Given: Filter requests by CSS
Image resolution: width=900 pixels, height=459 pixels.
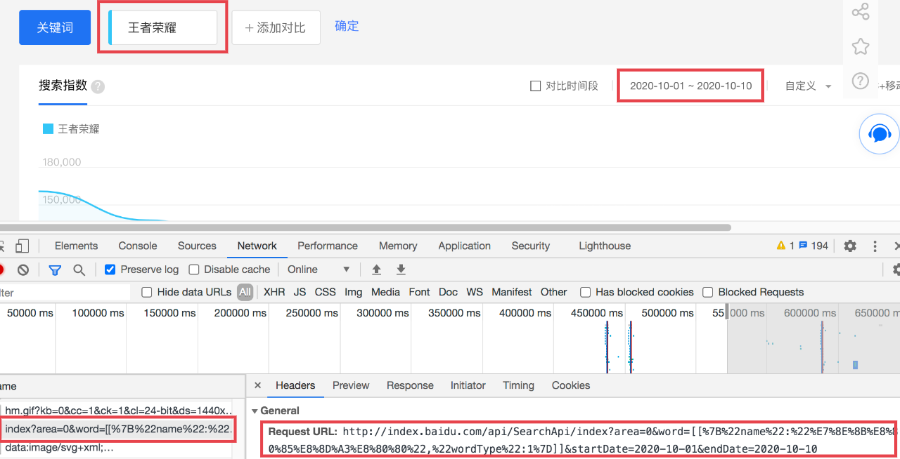Looking at the screenshot, I should click(x=325, y=292).
